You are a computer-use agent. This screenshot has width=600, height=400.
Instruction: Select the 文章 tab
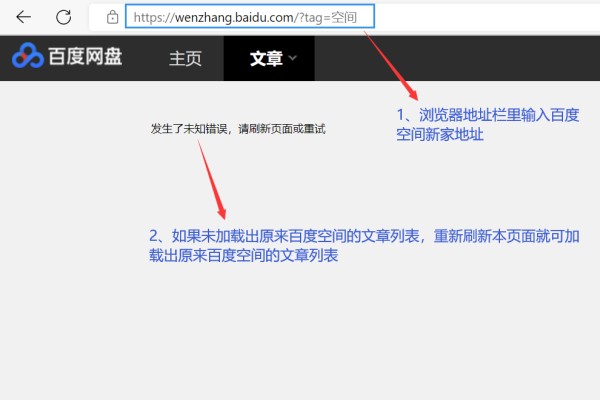(x=269, y=58)
